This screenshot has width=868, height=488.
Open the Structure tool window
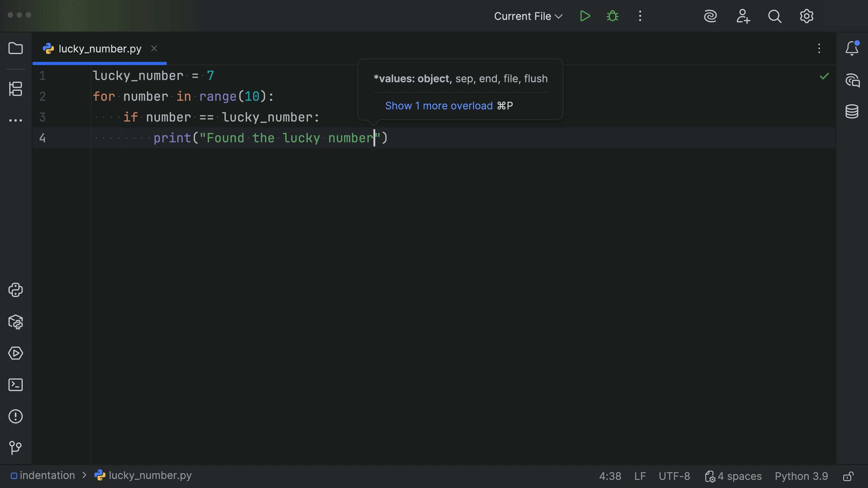(16, 89)
